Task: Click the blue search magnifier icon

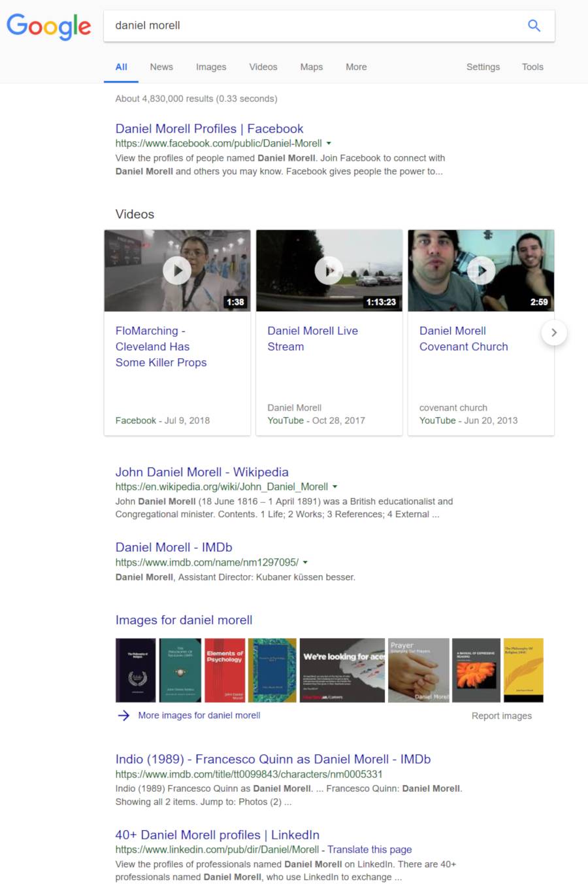Action: pyautogui.click(x=534, y=25)
